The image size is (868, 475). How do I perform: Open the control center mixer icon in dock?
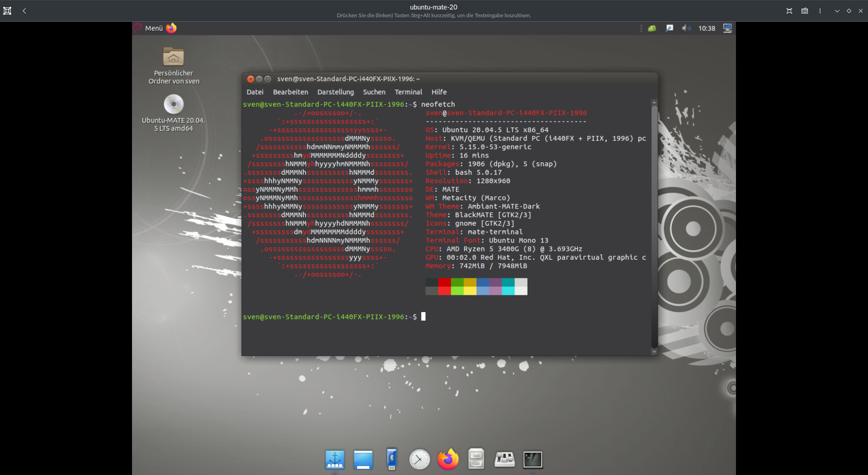tap(505, 460)
